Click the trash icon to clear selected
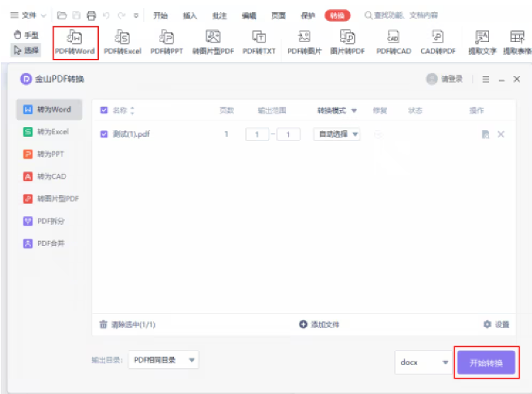This screenshot has height=394, width=532. (103, 324)
